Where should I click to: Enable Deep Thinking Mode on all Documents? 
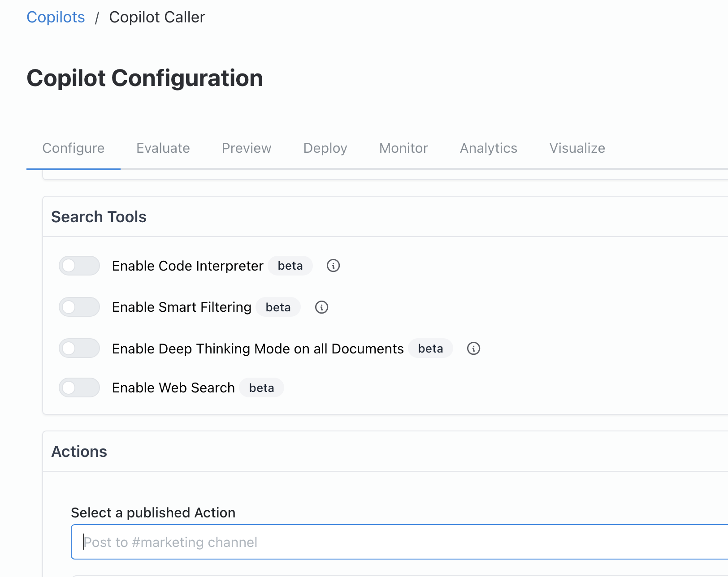[x=79, y=348]
